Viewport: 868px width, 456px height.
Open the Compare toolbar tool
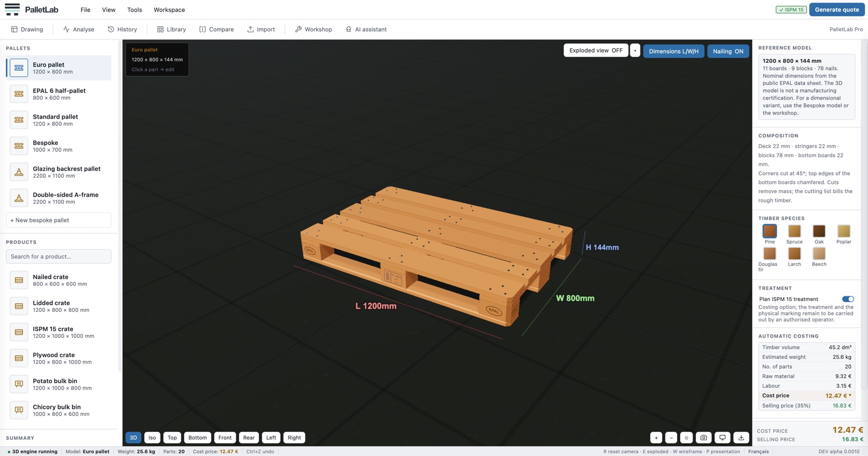pos(217,29)
